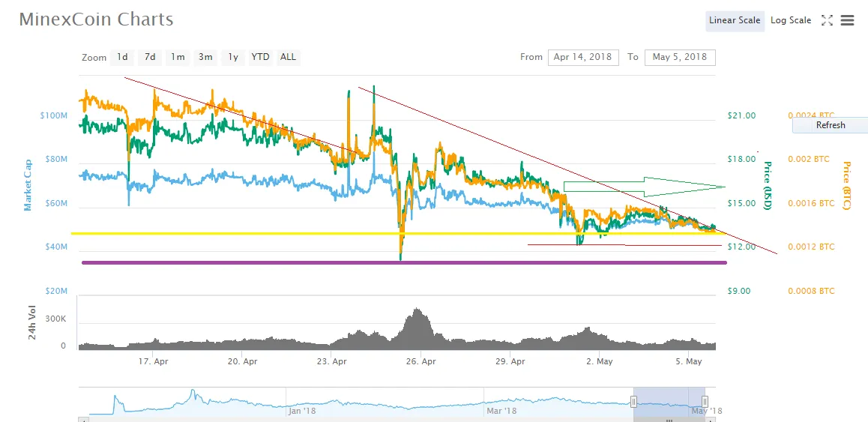The width and height of the screenshot is (868, 422).
Task: Click the shaded navigator selection window
Action: click(669, 400)
